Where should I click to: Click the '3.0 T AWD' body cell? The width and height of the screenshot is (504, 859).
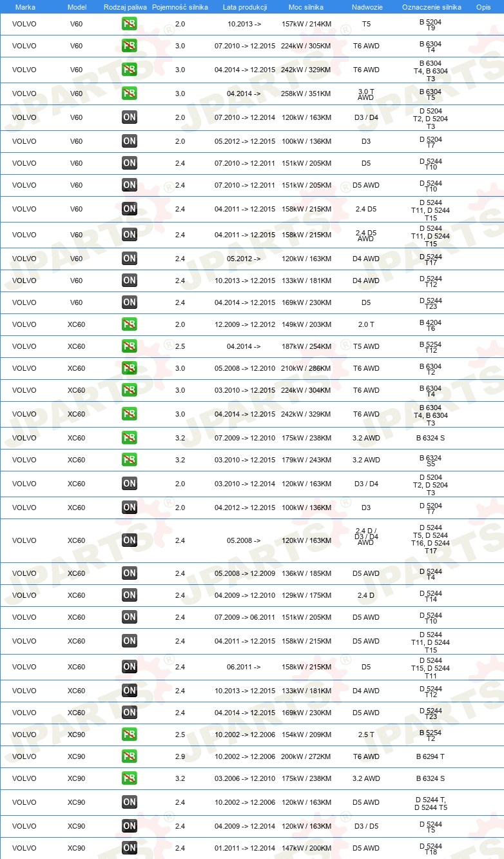pyautogui.click(x=366, y=95)
